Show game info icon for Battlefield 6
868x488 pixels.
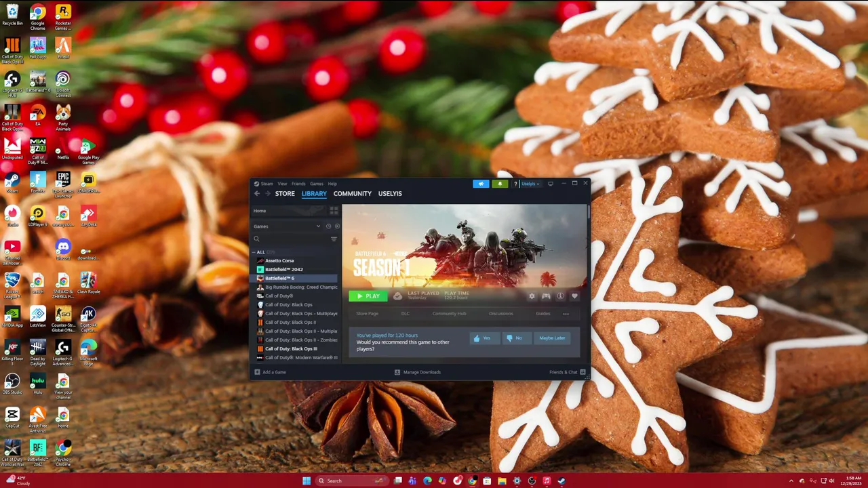click(560, 296)
